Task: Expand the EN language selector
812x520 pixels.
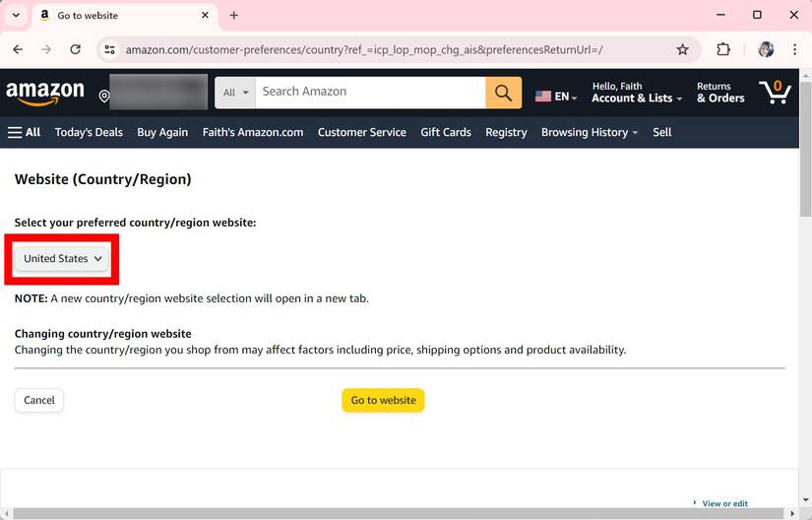Action: point(566,97)
